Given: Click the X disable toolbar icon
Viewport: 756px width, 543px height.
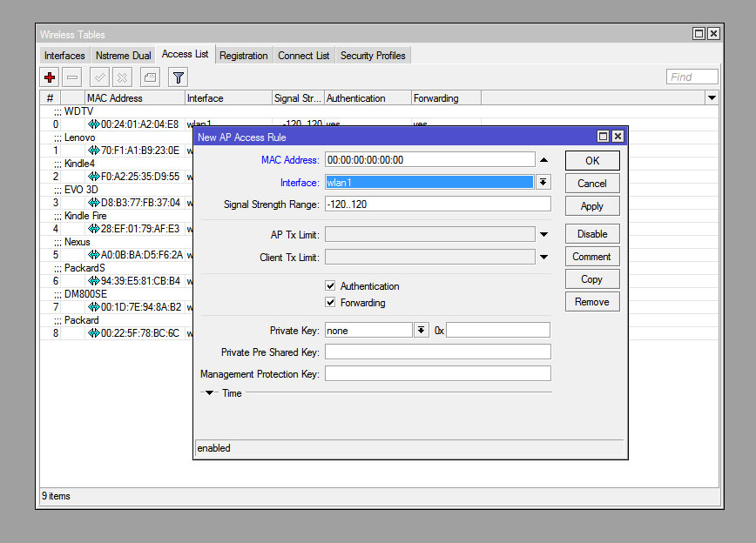Looking at the screenshot, I should [x=123, y=77].
